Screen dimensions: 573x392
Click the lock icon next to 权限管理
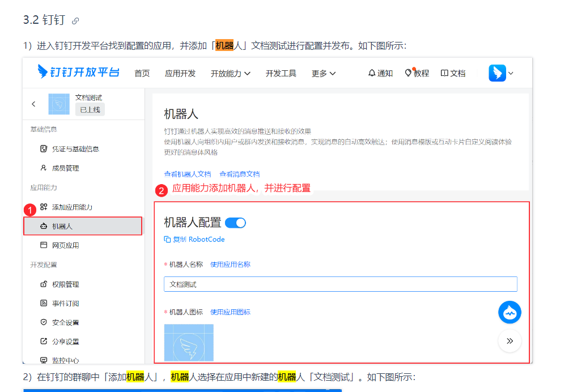click(x=44, y=284)
